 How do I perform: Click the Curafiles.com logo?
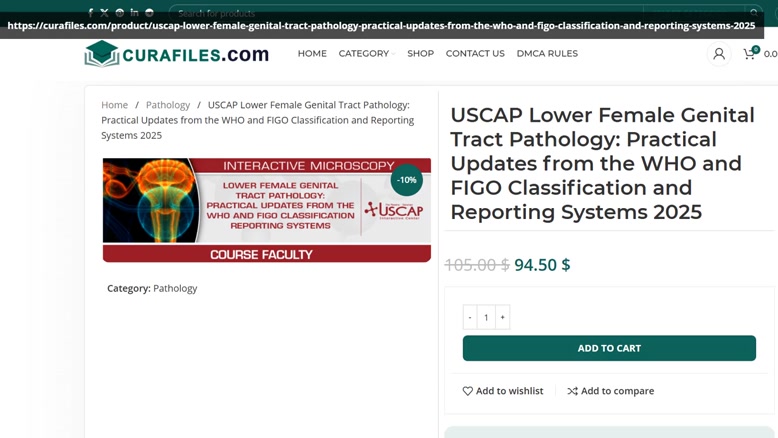tap(177, 54)
